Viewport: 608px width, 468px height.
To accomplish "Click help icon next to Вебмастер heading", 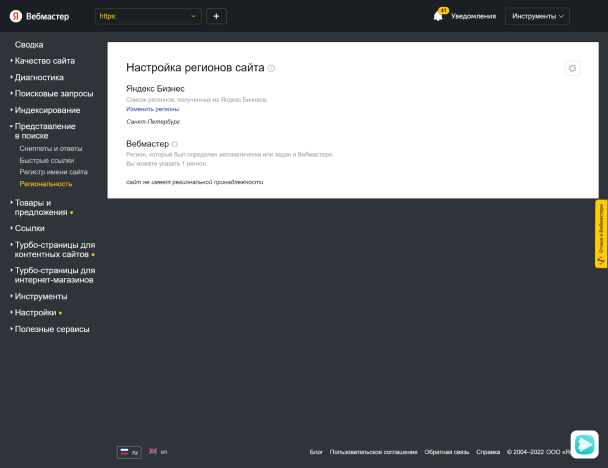I will tap(174, 144).
